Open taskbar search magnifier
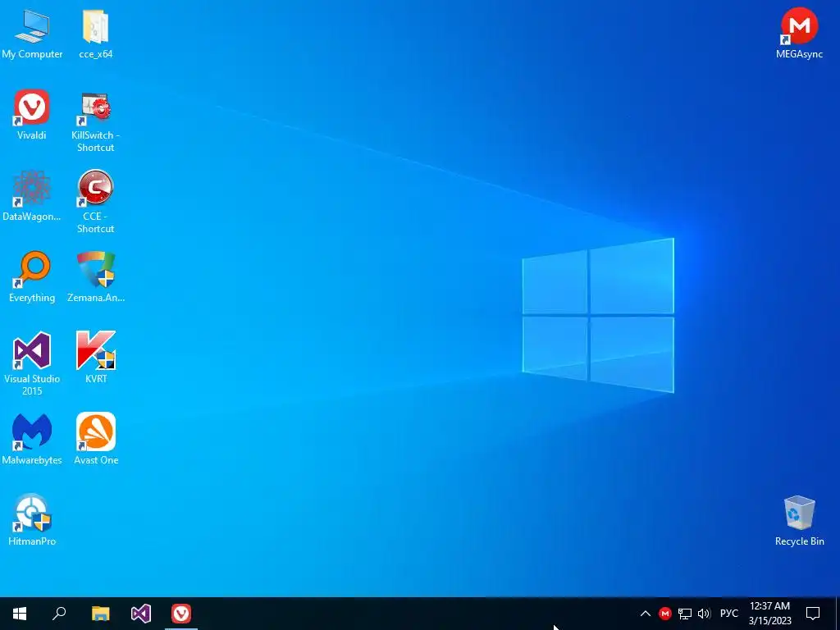Screen dimensions: 840x630 pyautogui.click(x=59, y=614)
